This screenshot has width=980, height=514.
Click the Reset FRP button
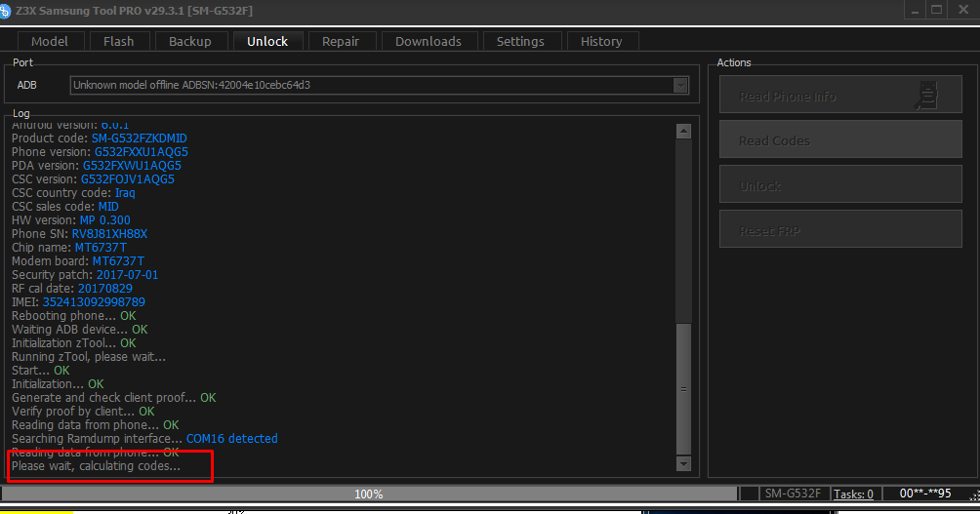[840, 230]
